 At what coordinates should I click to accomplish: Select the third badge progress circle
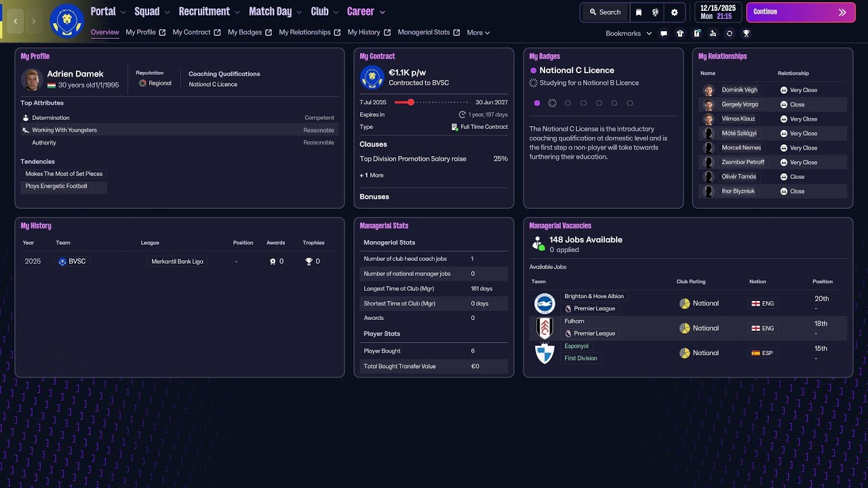click(x=568, y=103)
